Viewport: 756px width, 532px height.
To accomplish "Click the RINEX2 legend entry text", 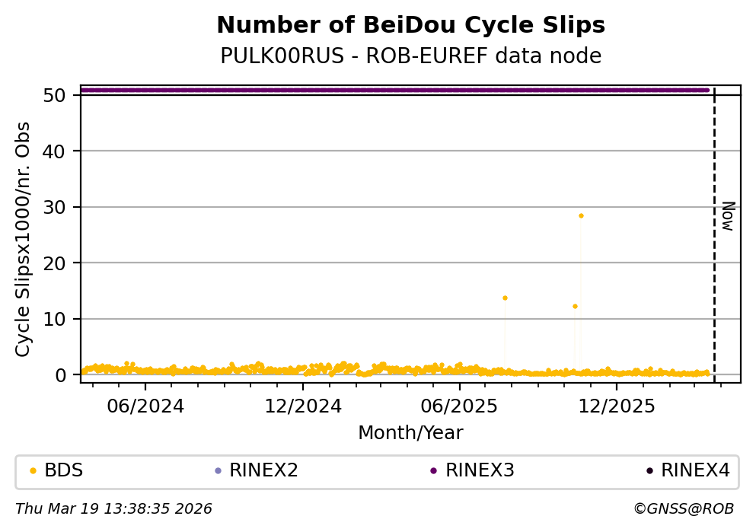I will 263,470.
